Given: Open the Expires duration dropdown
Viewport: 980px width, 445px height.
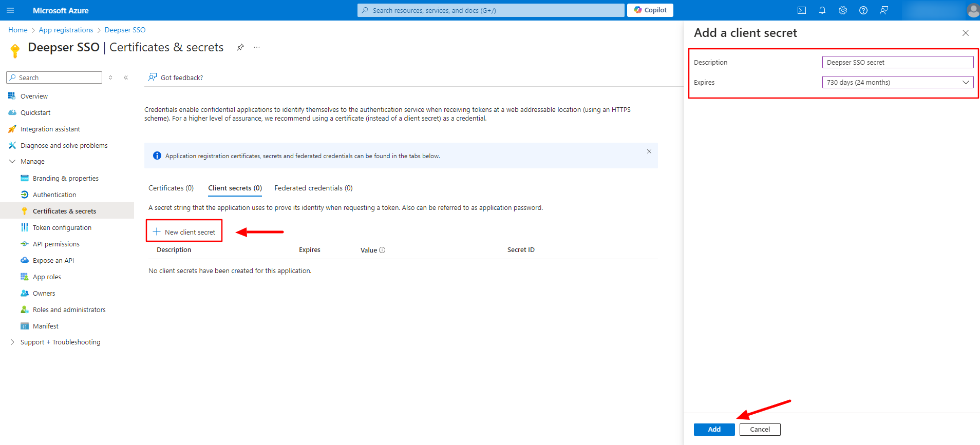Looking at the screenshot, I should (898, 82).
